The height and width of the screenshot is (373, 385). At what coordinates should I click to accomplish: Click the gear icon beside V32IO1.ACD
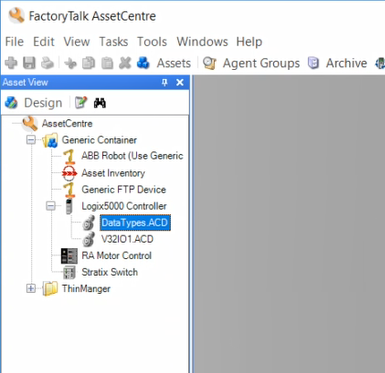[88, 239]
